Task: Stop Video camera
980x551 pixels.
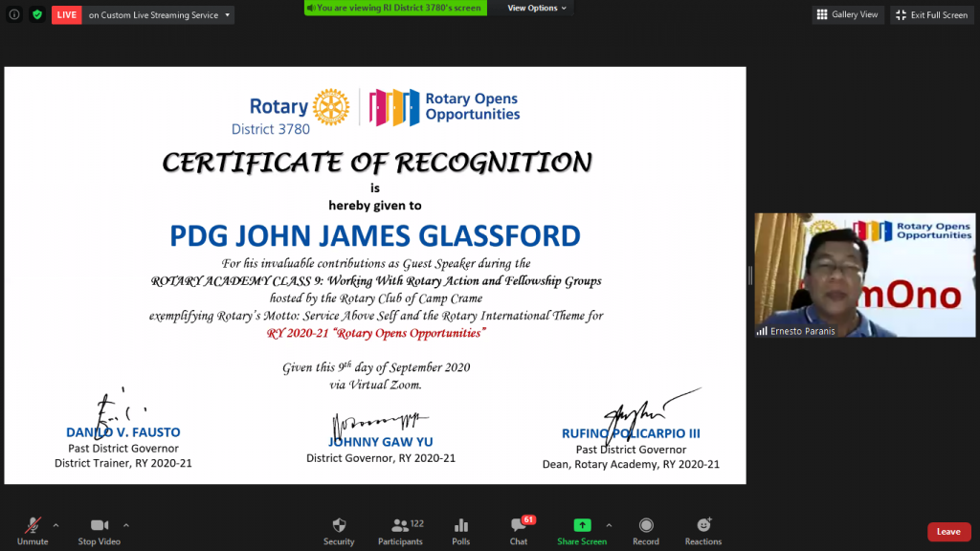Action: 100,532
